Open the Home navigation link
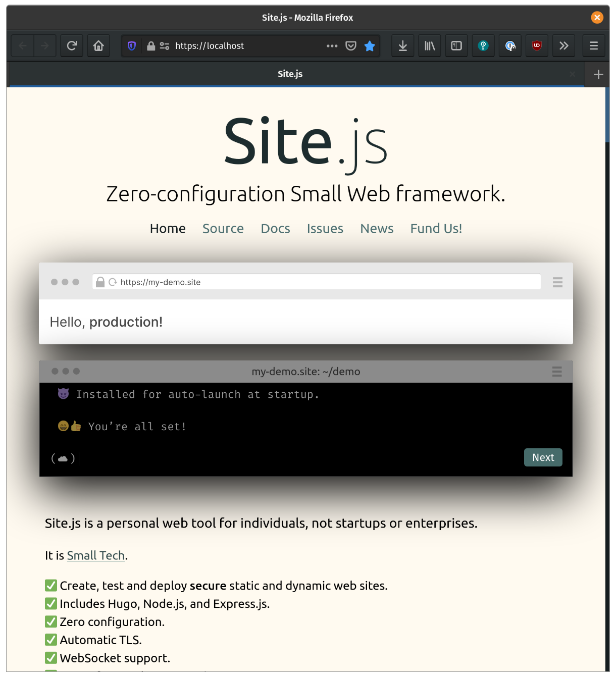616x678 pixels. tap(168, 229)
